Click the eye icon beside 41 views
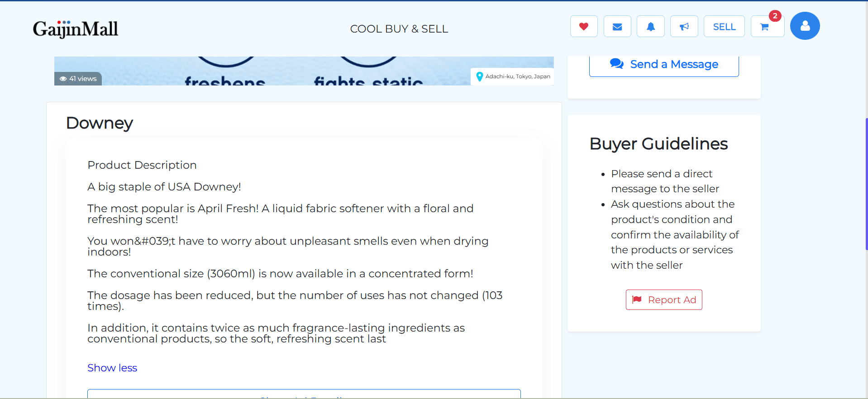868x399 pixels. 63,79
